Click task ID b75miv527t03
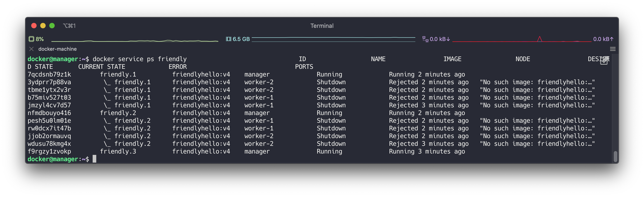Screen dimensions: 644x197 (x=49, y=98)
